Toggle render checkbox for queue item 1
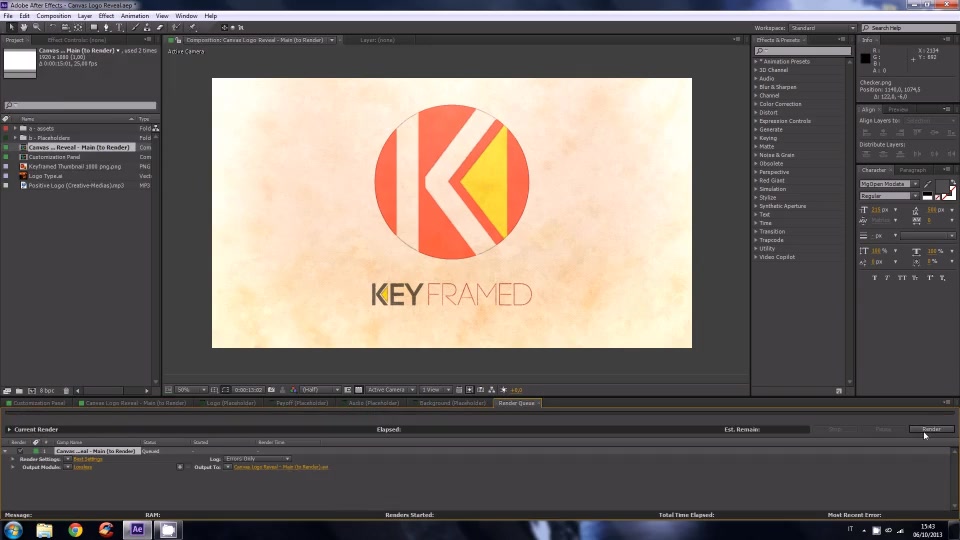 pyautogui.click(x=20, y=451)
